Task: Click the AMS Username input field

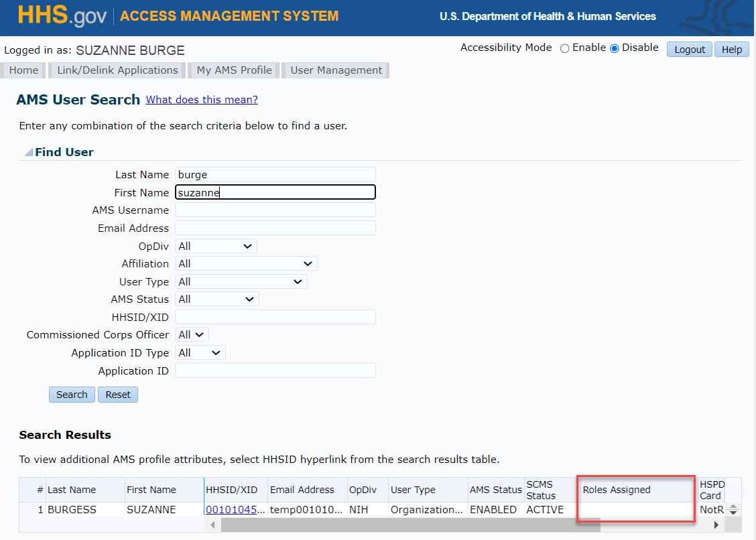Action: point(275,210)
